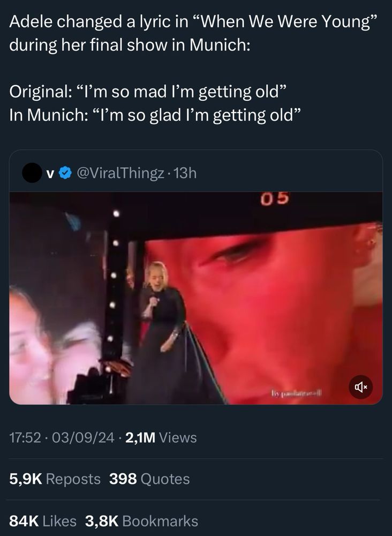Click the 13h timestamp on quoted post
Viewport: 392px width, 536px height.
(x=185, y=173)
